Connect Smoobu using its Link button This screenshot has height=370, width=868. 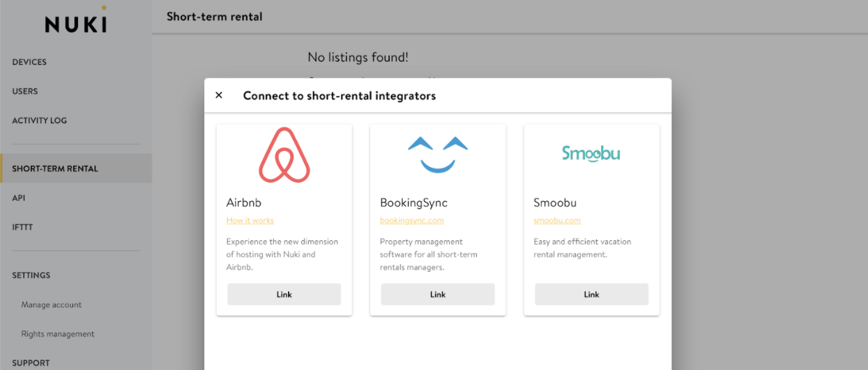(x=591, y=294)
